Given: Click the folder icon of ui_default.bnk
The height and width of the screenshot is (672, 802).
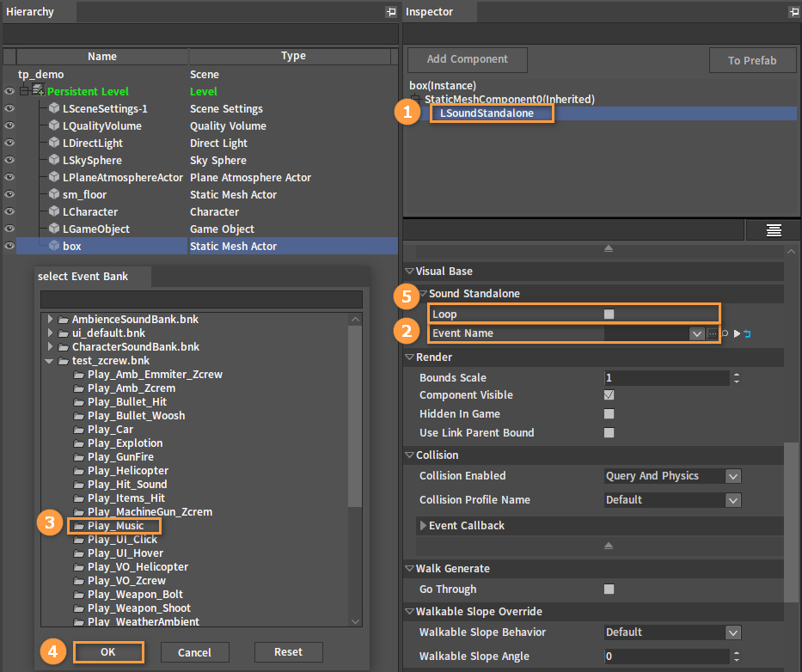Looking at the screenshot, I should pos(64,333).
